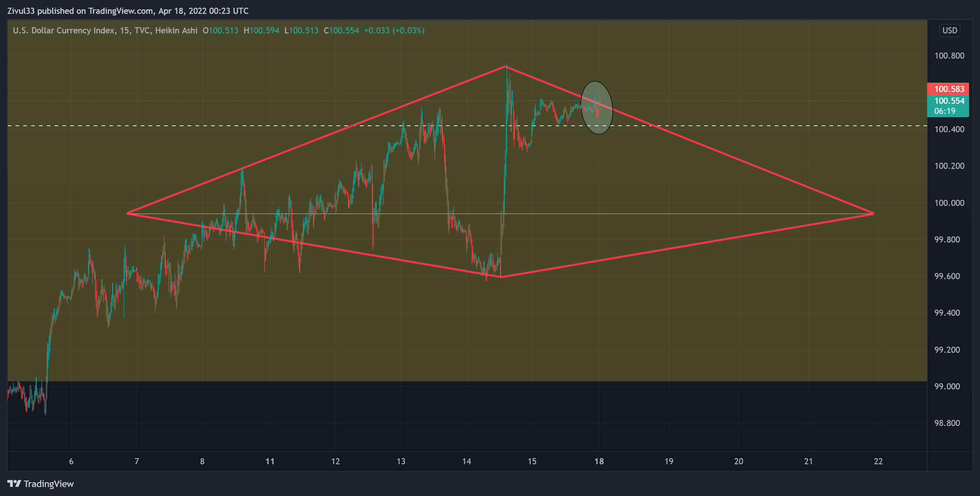Click the red 100.583 price label
The width and height of the screenshot is (980, 496).
(x=948, y=89)
